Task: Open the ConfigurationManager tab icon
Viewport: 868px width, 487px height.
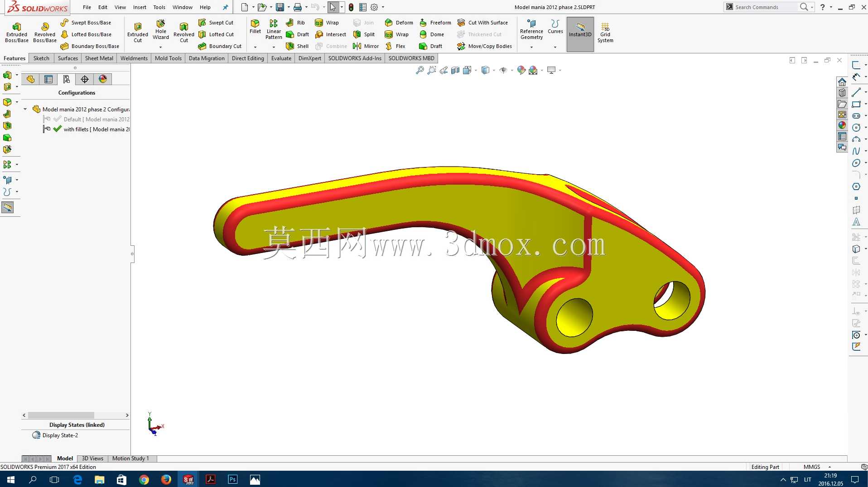Action: [67, 79]
